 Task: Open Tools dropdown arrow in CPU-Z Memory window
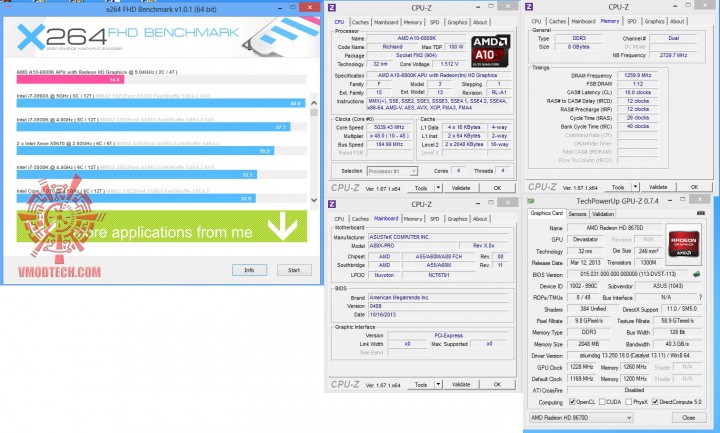pos(636,187)
